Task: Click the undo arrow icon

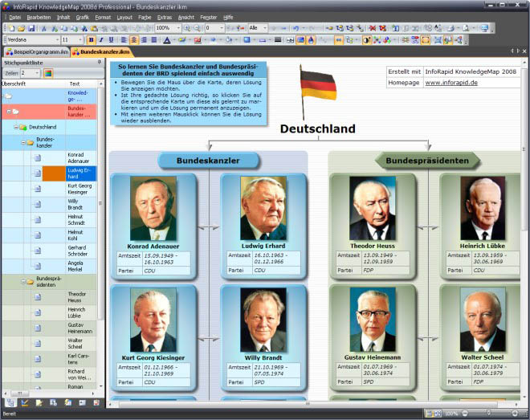Action: 296,28
